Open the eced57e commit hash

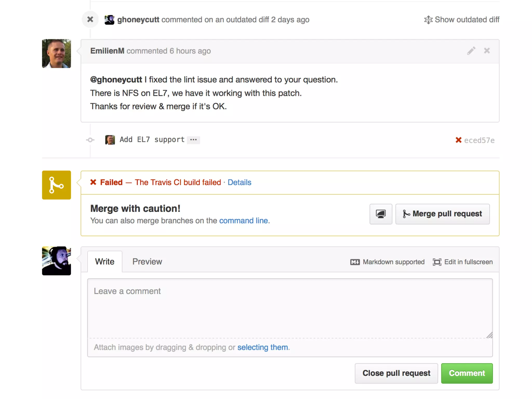(479, 140)
